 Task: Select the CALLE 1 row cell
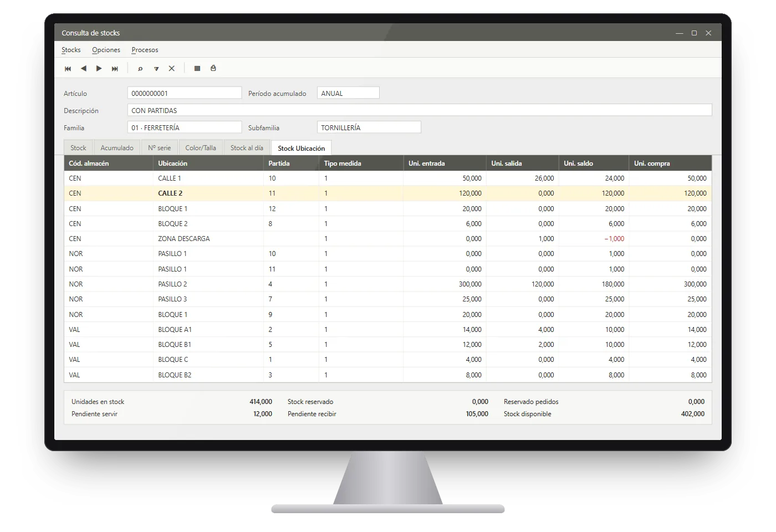(x=208, y=178)
